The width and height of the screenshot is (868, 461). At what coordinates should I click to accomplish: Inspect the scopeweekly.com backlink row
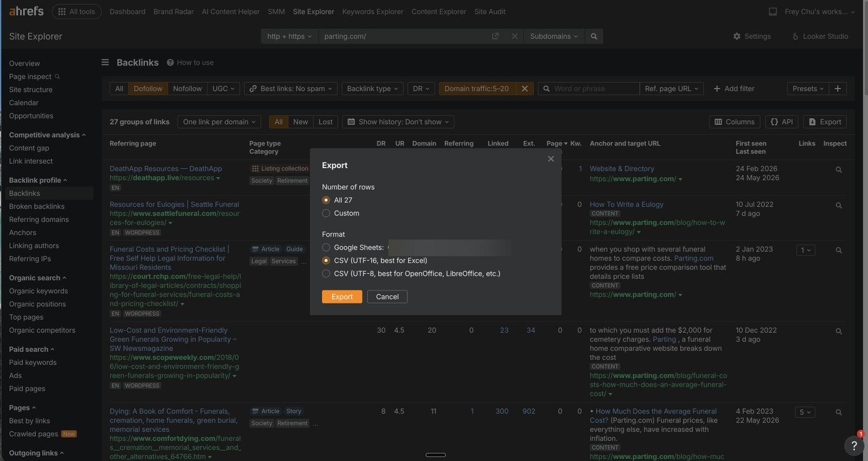[839, 331]
